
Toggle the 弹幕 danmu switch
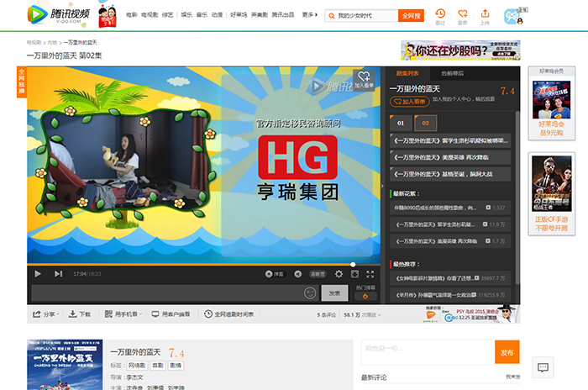point(275,274)
